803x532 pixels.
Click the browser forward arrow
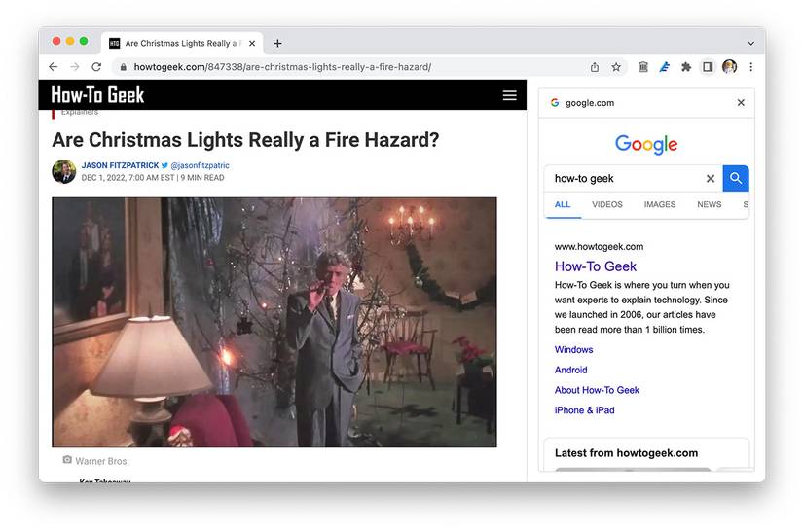tap(75, 67)
